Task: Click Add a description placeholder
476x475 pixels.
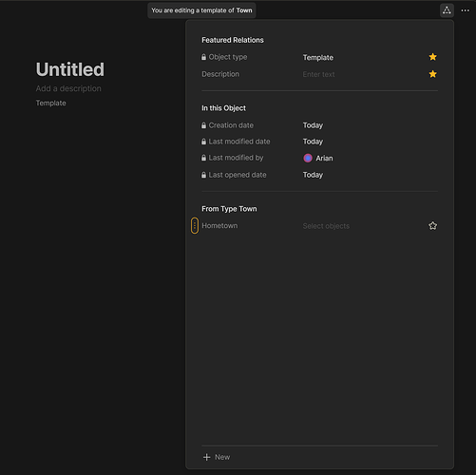Action: [x=68, y=88]
